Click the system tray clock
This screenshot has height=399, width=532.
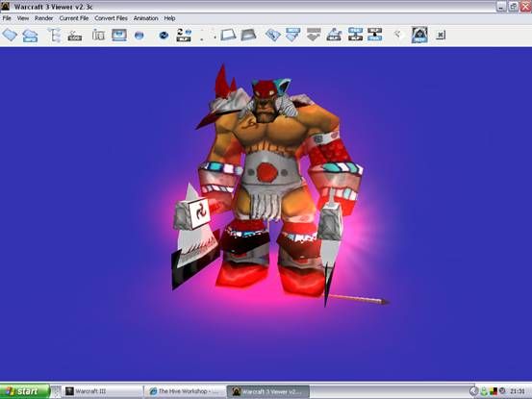518,391
